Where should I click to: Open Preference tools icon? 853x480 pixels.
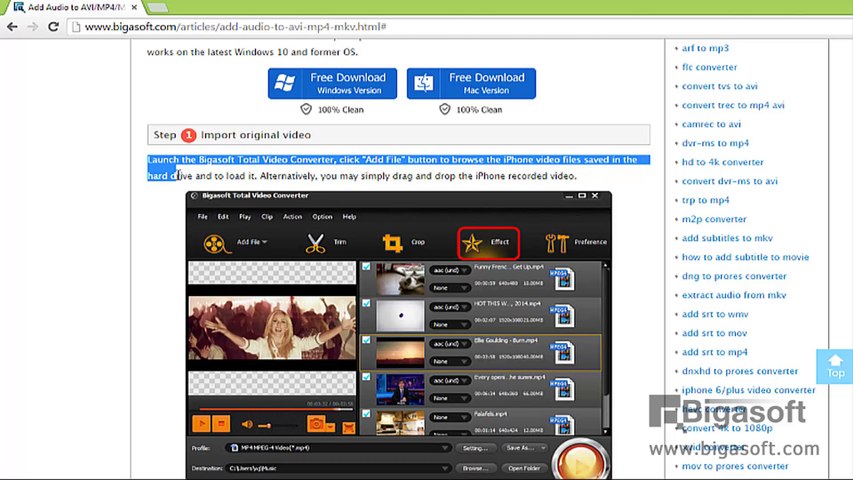557,243
